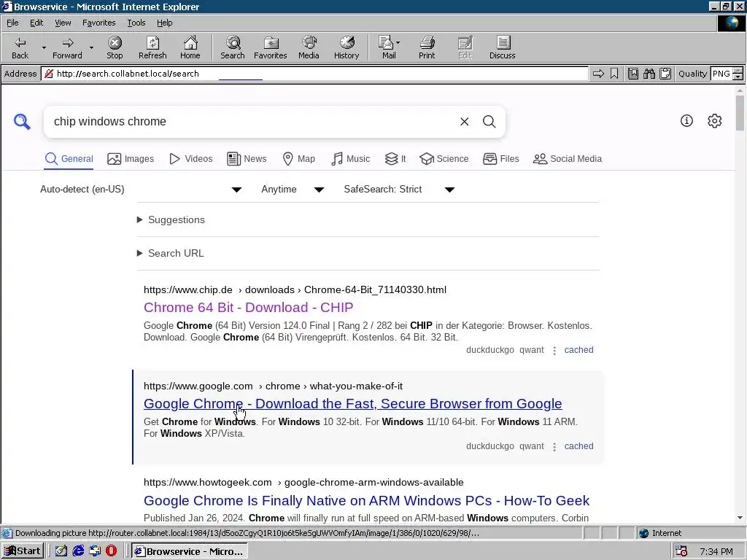Click the Browservice taskbar window button
This screenshot has height=560, width=747.
click(189, 551)
